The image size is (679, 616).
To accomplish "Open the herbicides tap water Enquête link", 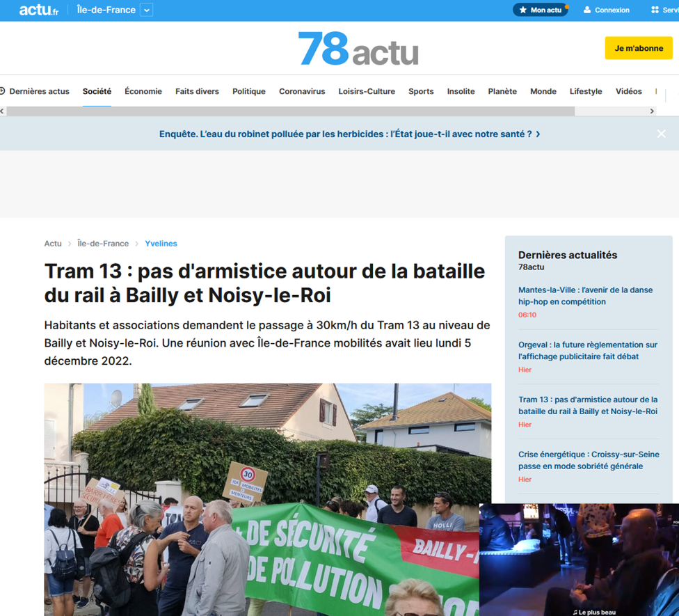I will [349, 134].
